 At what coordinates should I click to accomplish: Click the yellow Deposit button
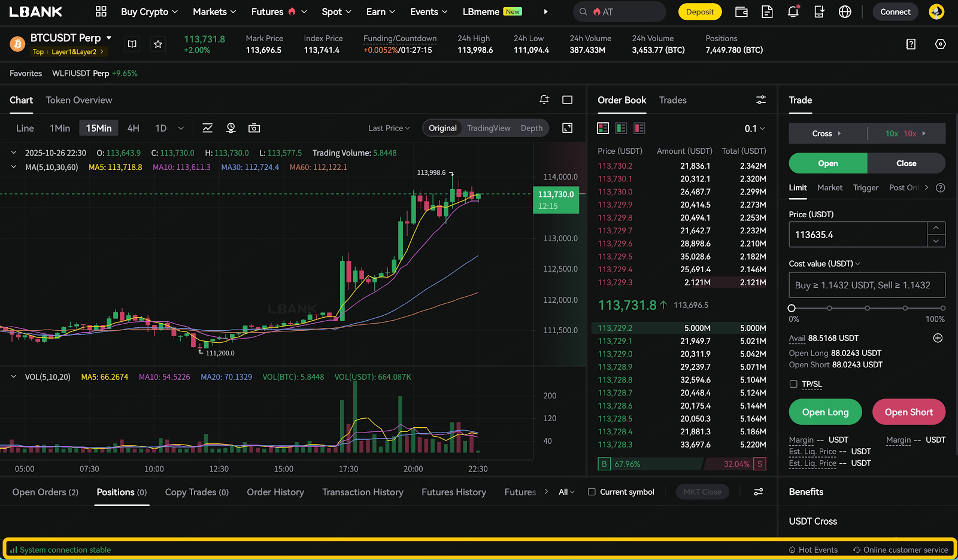pos(700,12)
